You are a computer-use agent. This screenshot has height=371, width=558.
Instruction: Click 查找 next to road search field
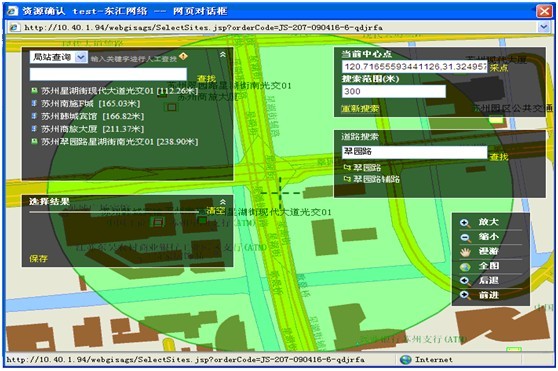(499, 157)
